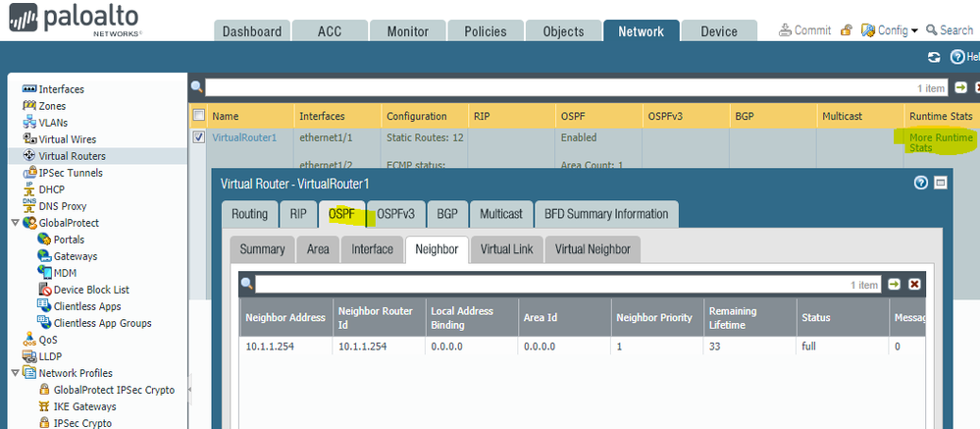The width and height of the screenshot is (980, 429).
Task: Open DNS Proxy in sidebar
Action: (63, 206)
